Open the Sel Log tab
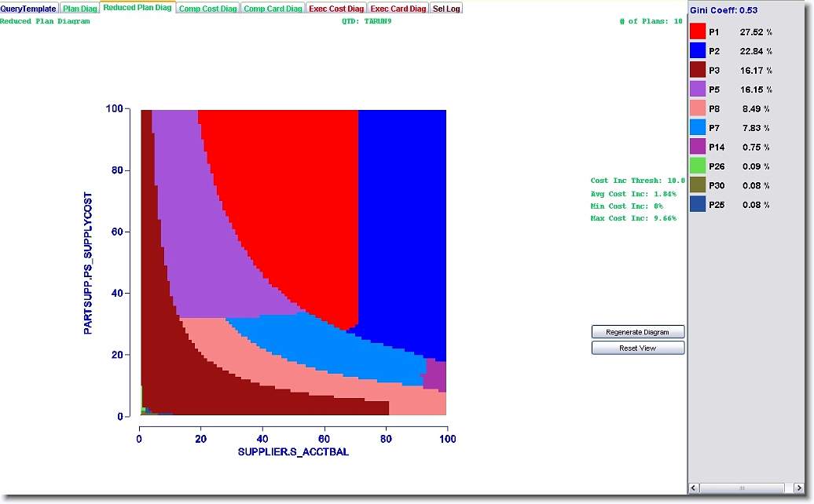 [x=446, y=9]
